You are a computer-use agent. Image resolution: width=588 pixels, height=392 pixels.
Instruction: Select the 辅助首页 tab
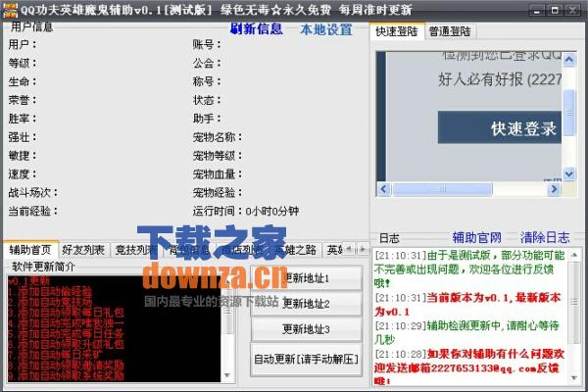[30, 250]
